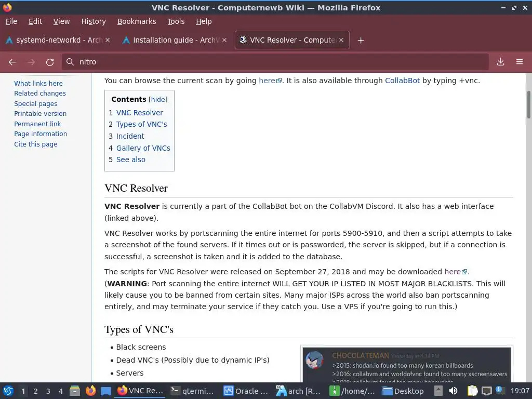Launch Firefox from taskbar quicklaunch
532x399 pixels.
[90, 391]
